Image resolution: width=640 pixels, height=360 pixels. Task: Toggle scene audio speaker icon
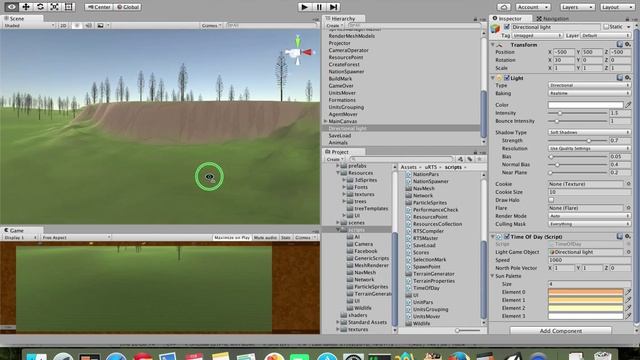click(88, 25)
